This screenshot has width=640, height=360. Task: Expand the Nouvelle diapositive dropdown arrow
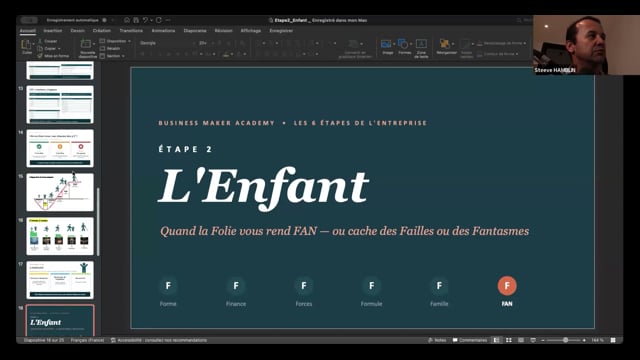coord(93,44)
